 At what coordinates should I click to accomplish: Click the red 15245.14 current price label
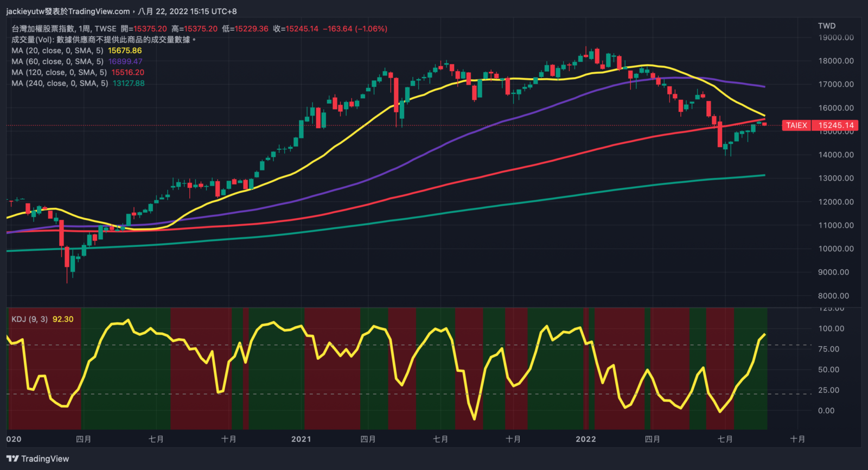coord(835,125)
